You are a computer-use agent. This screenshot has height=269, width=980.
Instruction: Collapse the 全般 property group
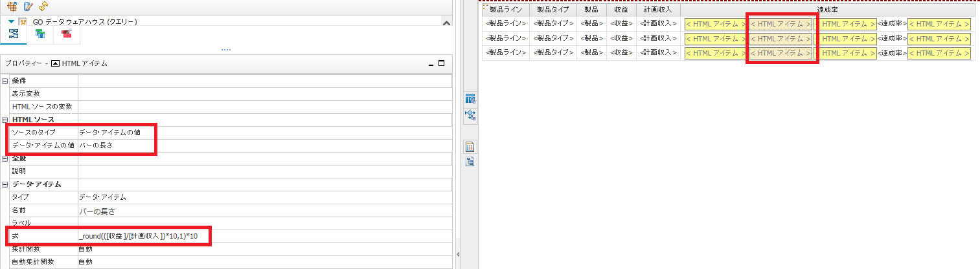(x=5, y=158)
